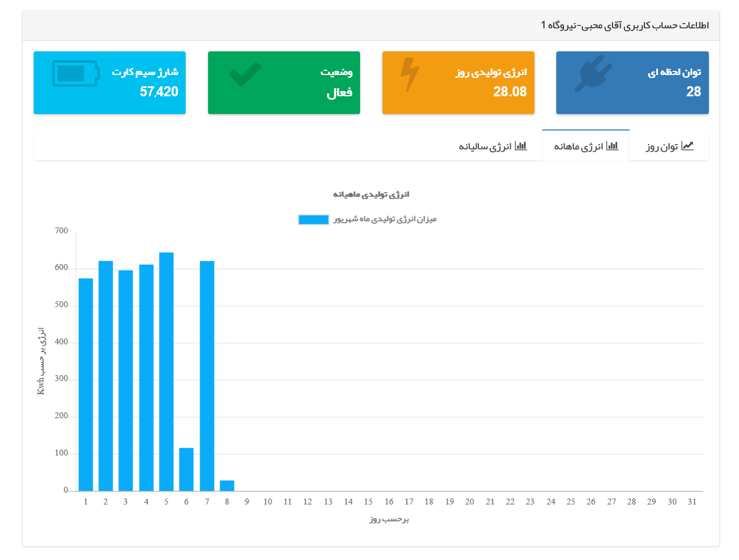Click the legend label میزان انرژی تولیدی ماه شهریور

[x=385, y=219]
